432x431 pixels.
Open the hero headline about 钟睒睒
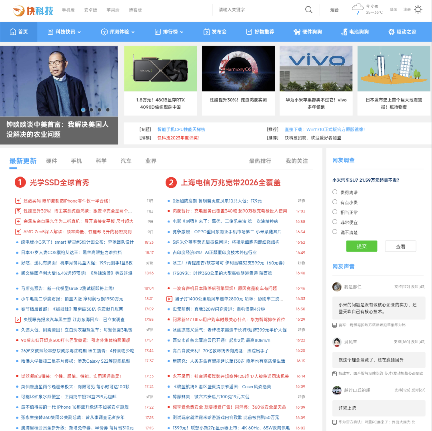57,129
